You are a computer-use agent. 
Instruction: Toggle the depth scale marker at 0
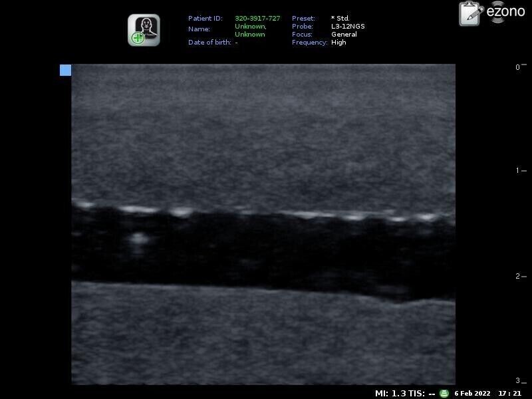coord(517,66)
